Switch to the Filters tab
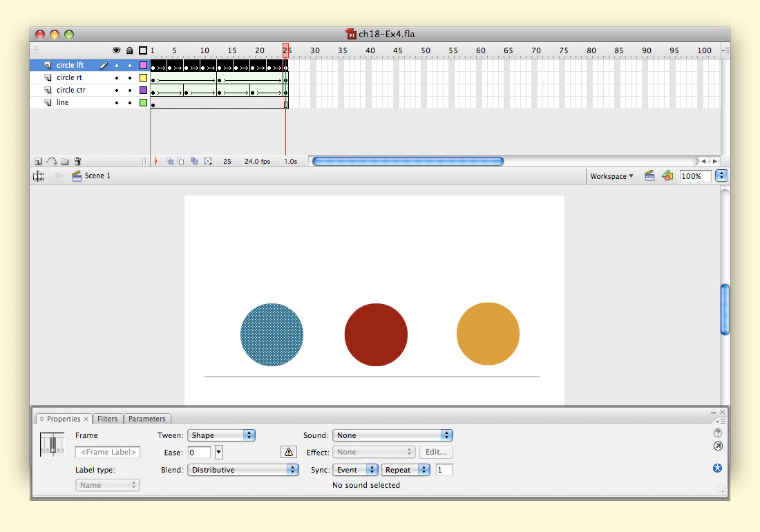 pos(107,419)
